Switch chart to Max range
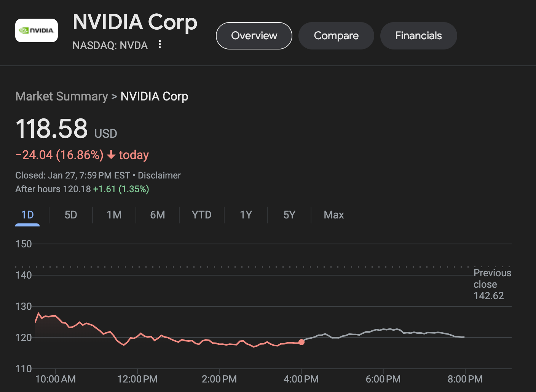 pyautogui.click(x=333, y=215)
